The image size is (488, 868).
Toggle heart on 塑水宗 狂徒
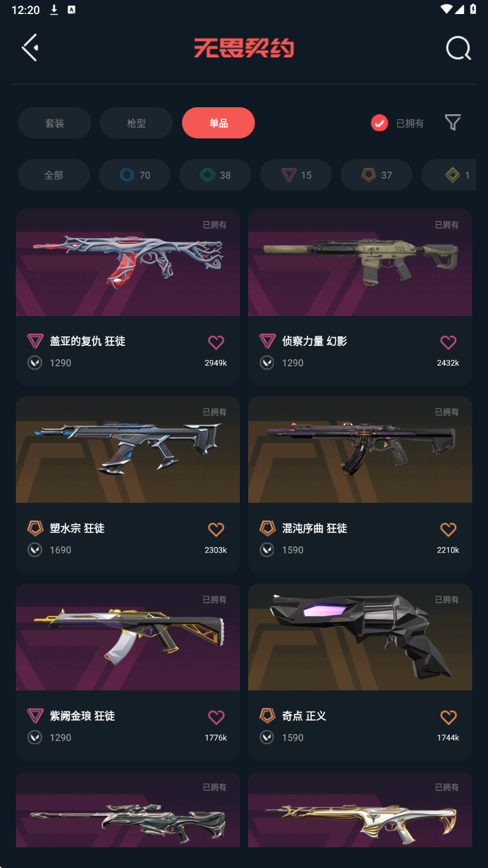click(216, 529)
